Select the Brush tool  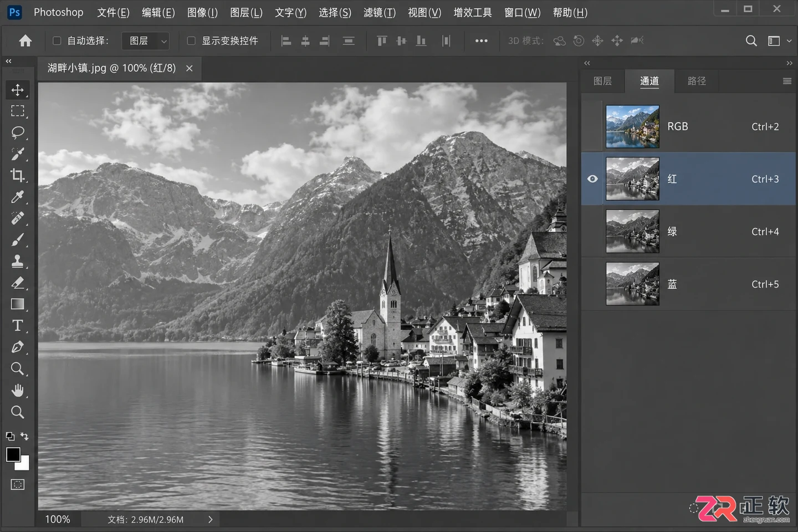(x=17, y=240)
